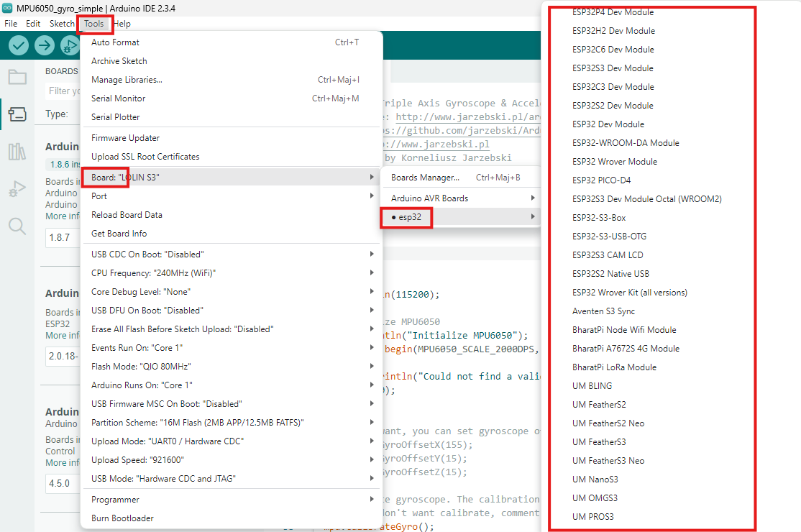The image size is (801, 532).
Task: Open the Boards Manager sidebar icon
Action: click(x=17, y=114)
